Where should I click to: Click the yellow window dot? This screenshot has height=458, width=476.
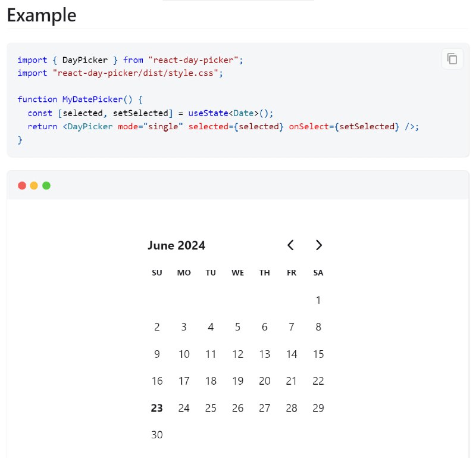[x=34, y=185]
